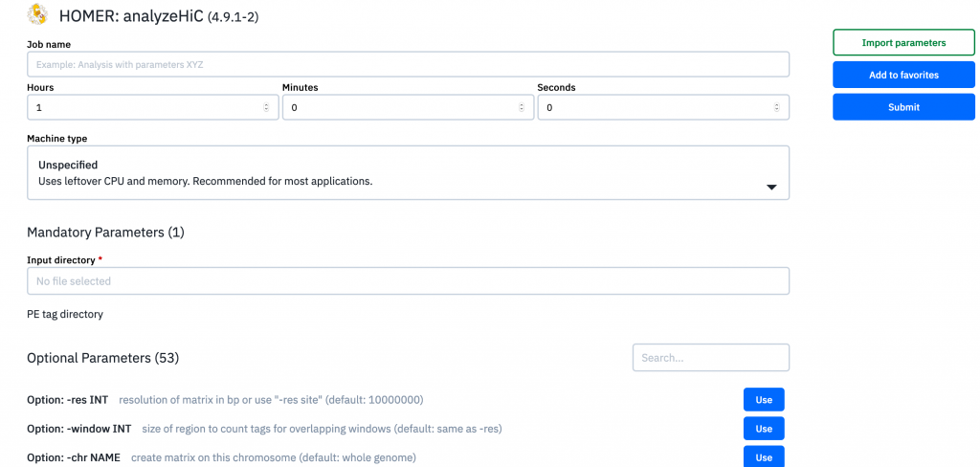Click the Mandatory Parameters (1) heading
The image size is (980, 467).
pos(105,233)
